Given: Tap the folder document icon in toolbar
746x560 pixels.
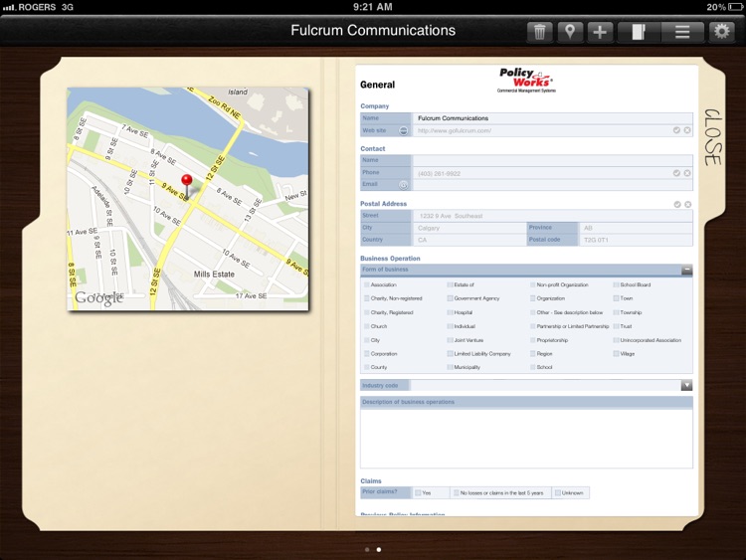Looking at the screenshot, I should (x=639, y=32).
